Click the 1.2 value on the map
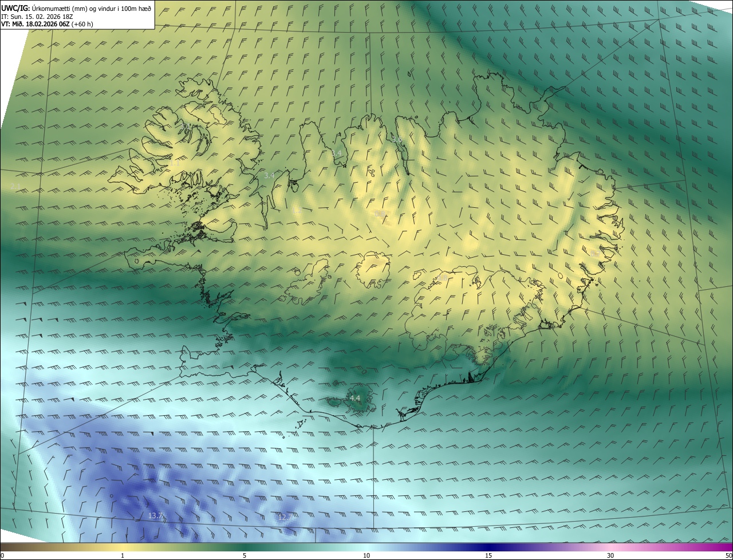This screenshot has width=733, height=560. point(297,211)
